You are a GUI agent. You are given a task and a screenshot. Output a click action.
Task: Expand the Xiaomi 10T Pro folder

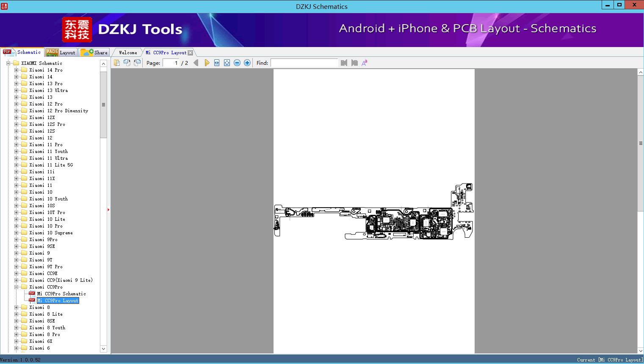pos(16,212)
